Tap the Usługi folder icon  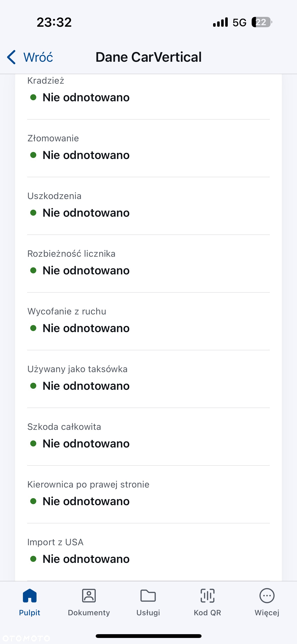pyautogui.click(x=148, y=596)
